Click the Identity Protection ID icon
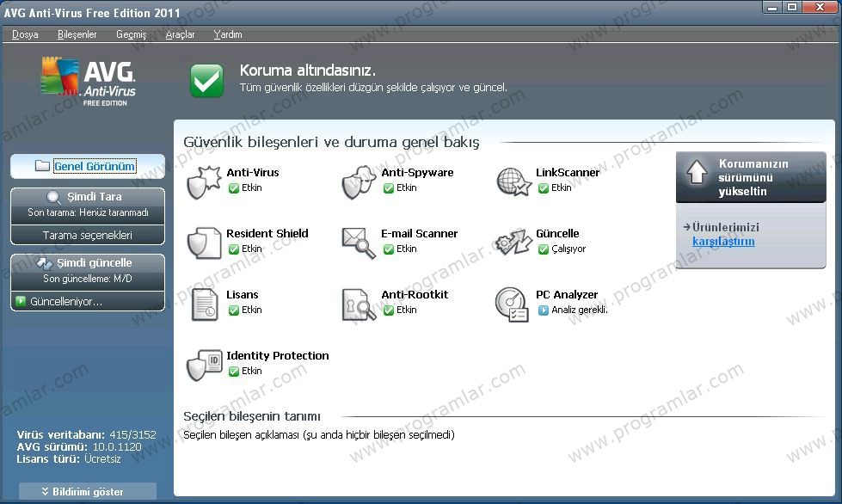This screenshot has width=842, height=504. 204,366
